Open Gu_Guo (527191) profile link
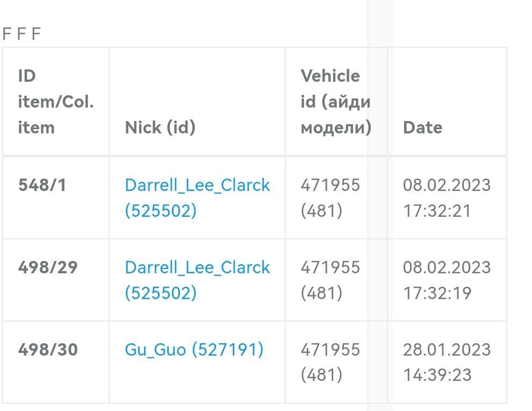Viewport: 532px width, 411px height. 194,350
